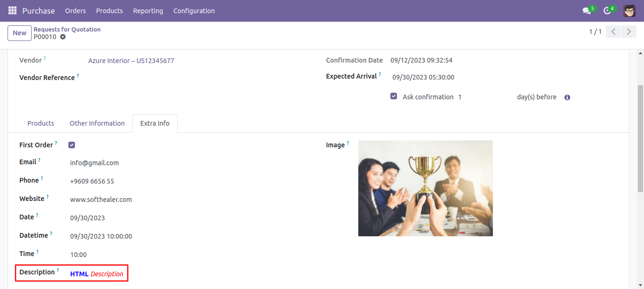Image resolution: width=644 pixels, height=289 pixels.
Task: Click the Time value 10:00
Action: point(78,255)
